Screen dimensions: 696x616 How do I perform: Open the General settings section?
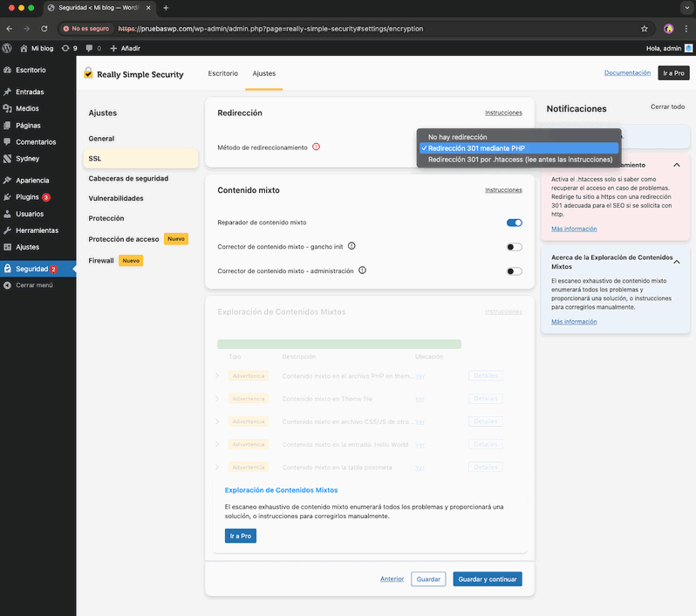[x=140, y=139]
